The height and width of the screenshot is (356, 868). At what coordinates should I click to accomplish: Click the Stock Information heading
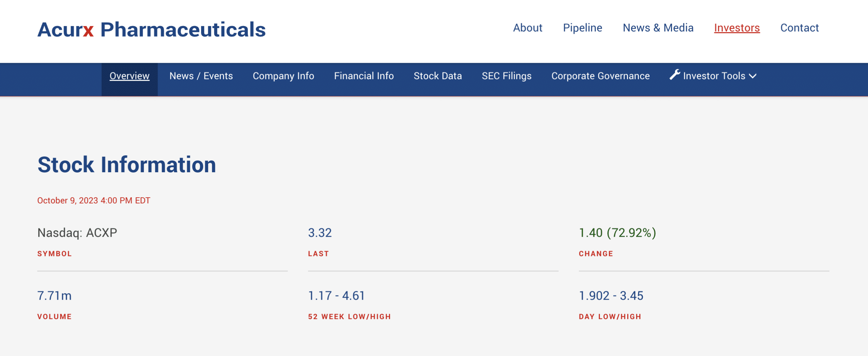click(126, 165)
